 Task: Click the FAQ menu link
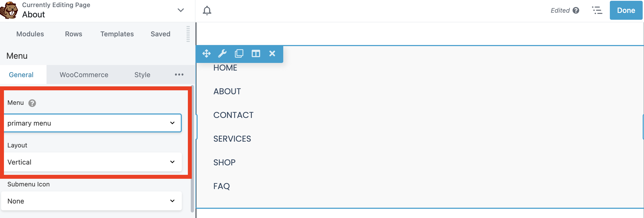click(x=221, y=186)
